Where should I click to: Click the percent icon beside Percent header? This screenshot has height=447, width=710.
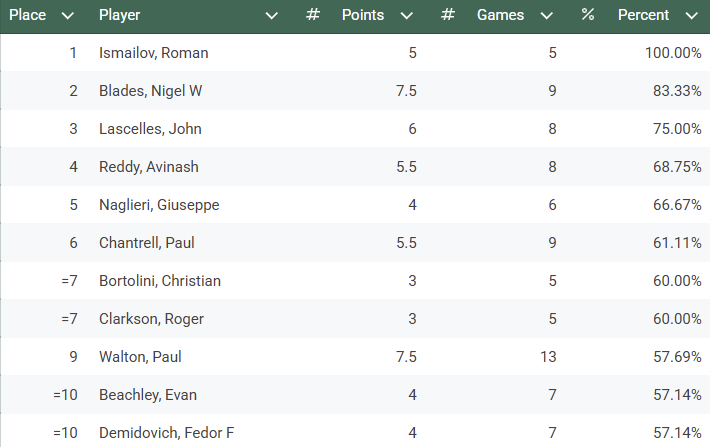pos(588,16)
